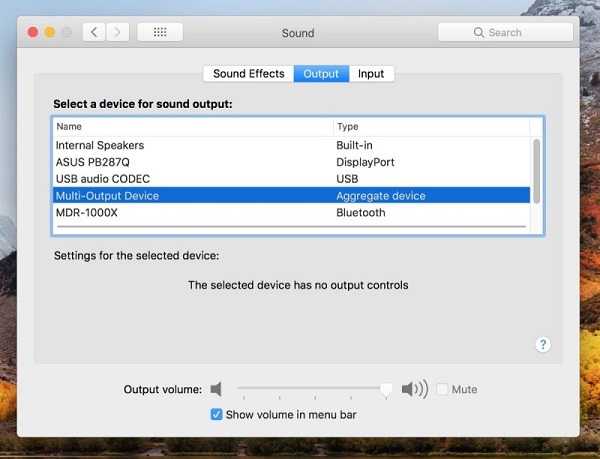Click the output volume slider knob
The width and height of the screenshot is (600, 459).
[x=386, y=390]
